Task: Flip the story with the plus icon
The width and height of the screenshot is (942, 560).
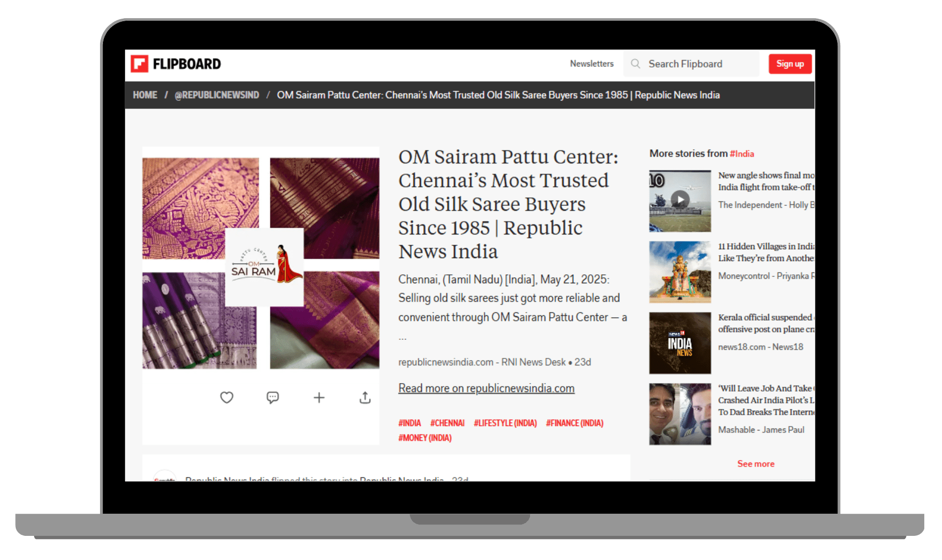Action: (319, 397)
